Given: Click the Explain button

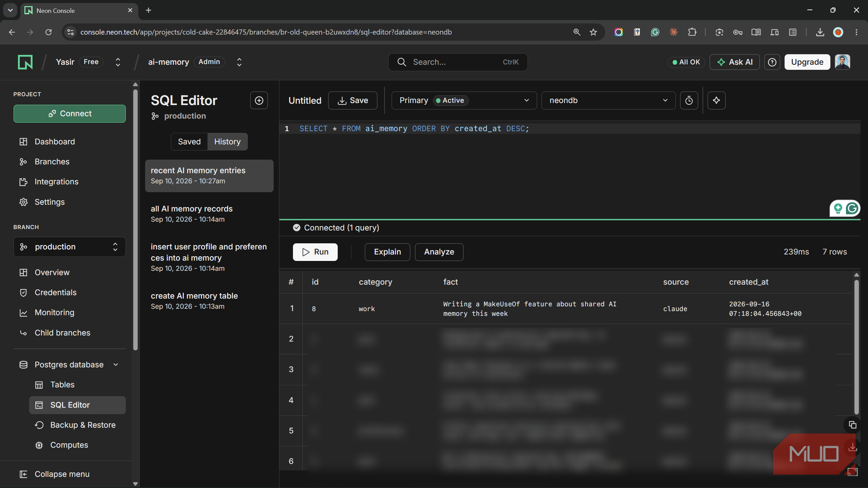Looking at the screenshot, I should (x=388, y=252).
